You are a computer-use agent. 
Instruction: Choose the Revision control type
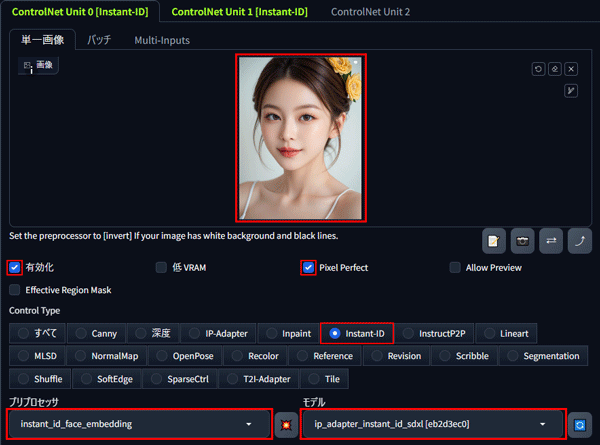pos(396,356)
